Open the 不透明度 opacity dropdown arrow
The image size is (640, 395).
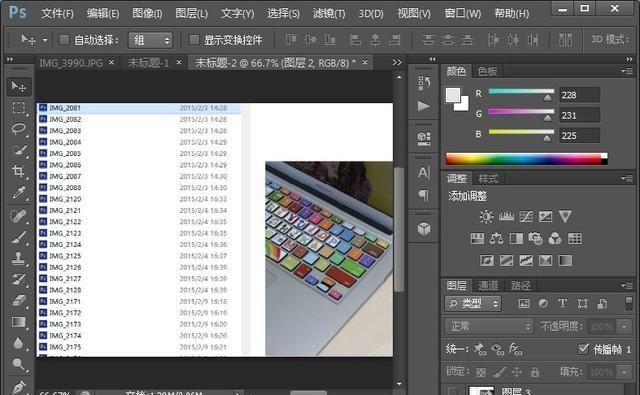624,326
